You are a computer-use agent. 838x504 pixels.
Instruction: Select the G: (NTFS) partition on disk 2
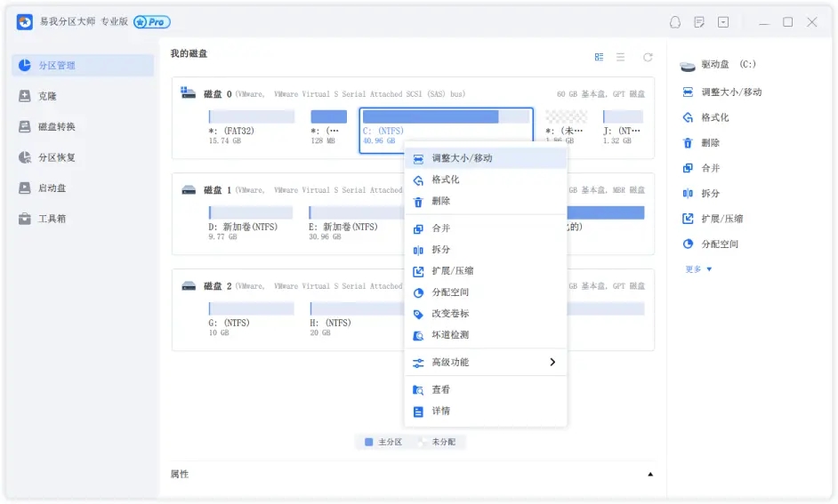(x=250, y=308)
